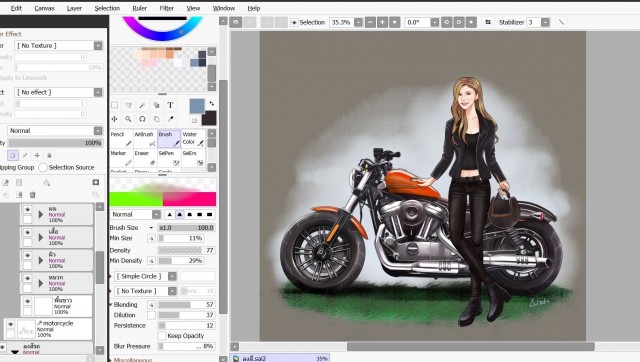Select the rectangular selection tool
The height and width of the screenshot is (362, 640).
(x=115, y=105)
